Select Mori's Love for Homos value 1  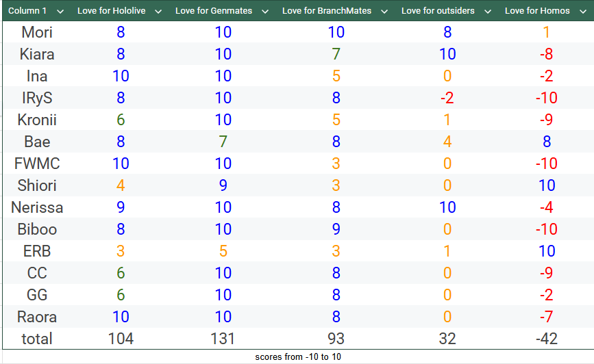546,32
